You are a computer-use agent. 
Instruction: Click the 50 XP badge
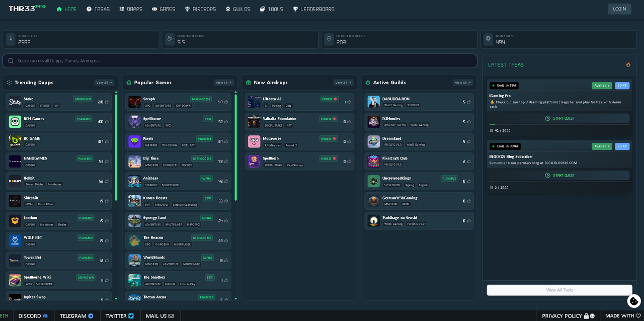[x=622, y=86]
